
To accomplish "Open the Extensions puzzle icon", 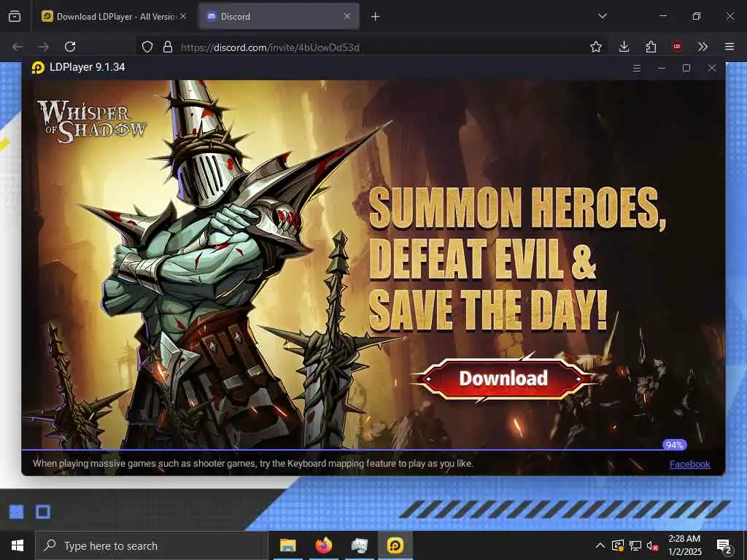I will pos(651,47).
